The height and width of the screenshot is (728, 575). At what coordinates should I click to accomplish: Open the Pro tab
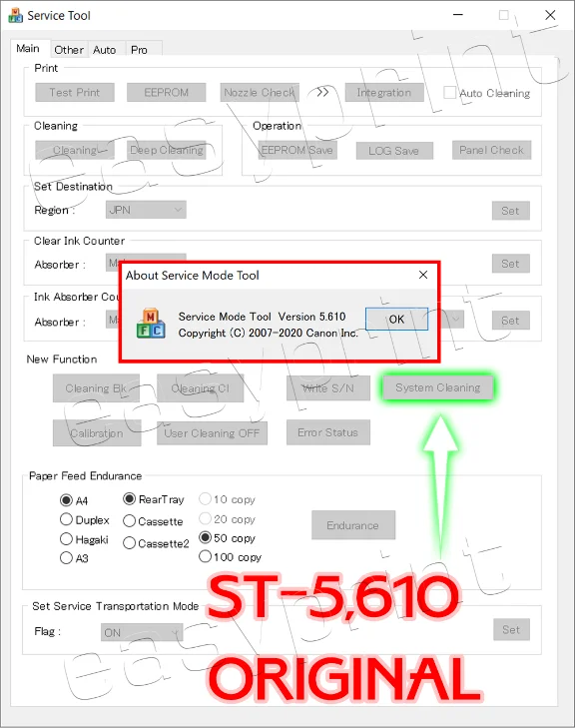click(x=139, y=50)
